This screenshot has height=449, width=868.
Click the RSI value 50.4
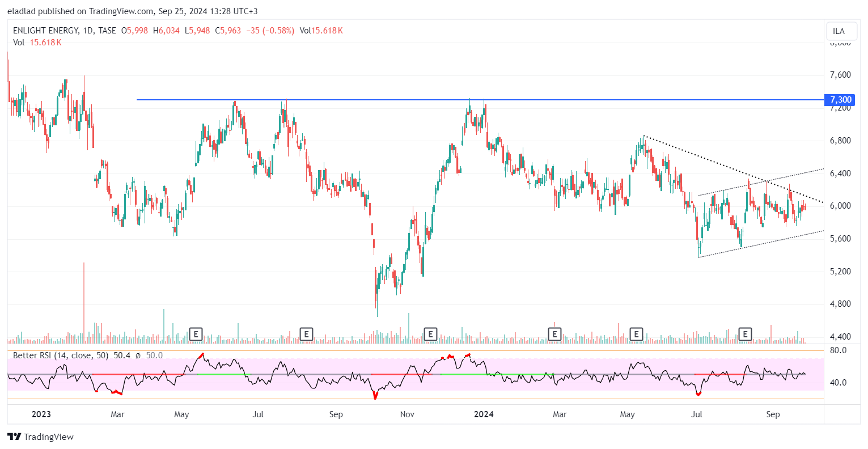[x=122, y=355]
